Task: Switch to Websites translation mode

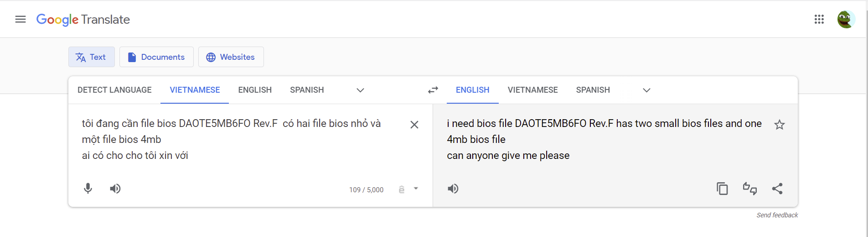Action: pyautogui.click(x=231, y=57)
